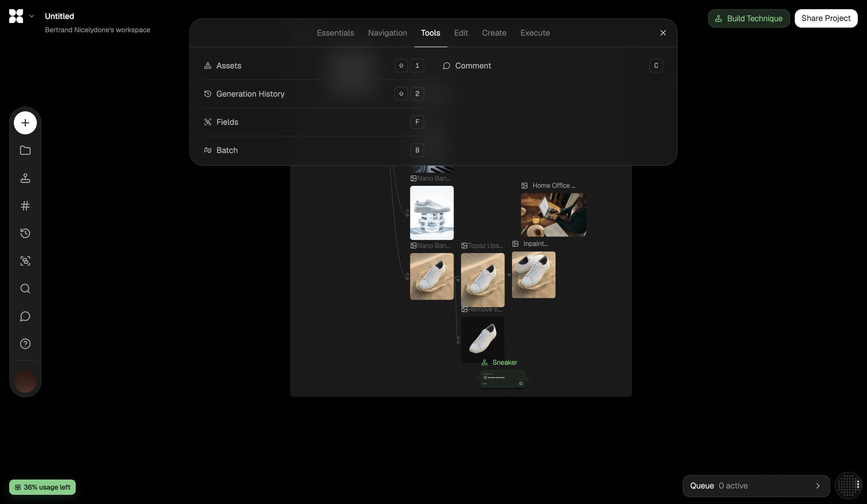Open the folder assets icon in sidebar
This screenshot has height=504, width=867.
click(25, 150)
